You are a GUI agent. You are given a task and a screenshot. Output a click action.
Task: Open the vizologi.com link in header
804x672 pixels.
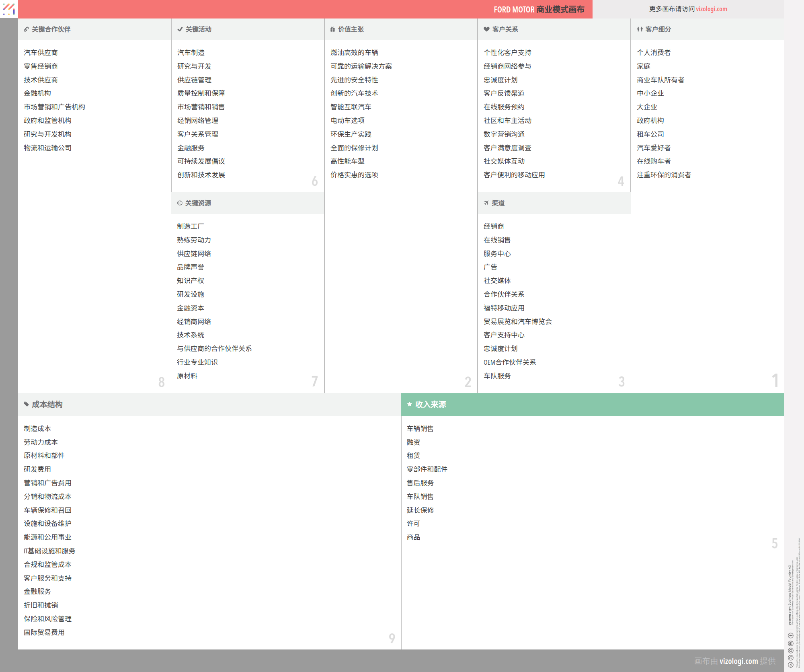pyautogui.click(x=711, y=9)
